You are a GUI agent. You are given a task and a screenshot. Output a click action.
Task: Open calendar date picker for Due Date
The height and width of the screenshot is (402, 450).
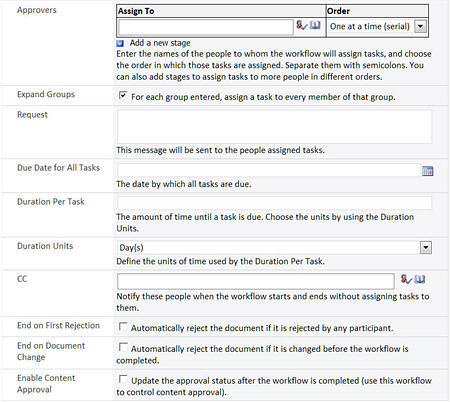point(427,171)
